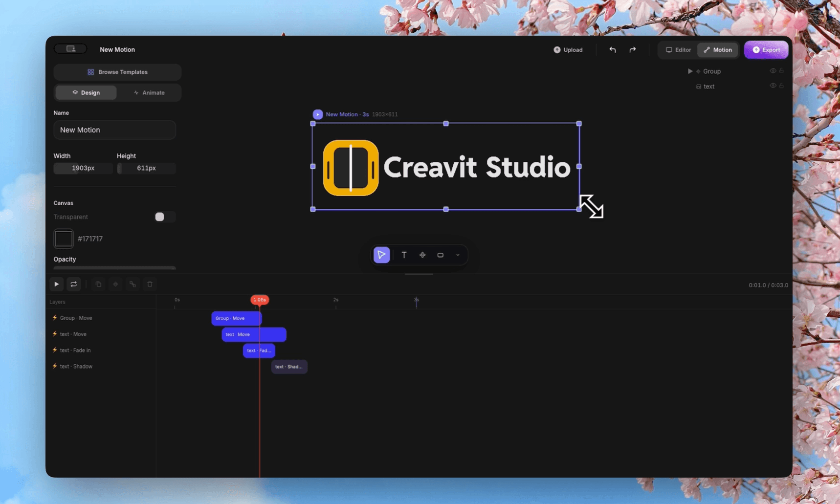The image size is (840, 504).
Task: Expand the Group layer in the layer tree
Action: pos(690,71)
